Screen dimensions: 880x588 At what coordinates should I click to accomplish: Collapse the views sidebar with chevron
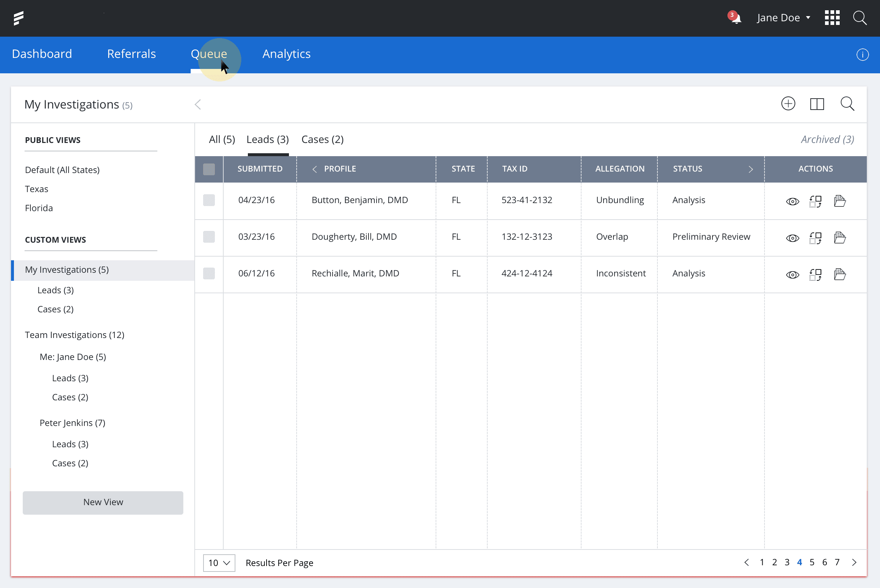198,104
